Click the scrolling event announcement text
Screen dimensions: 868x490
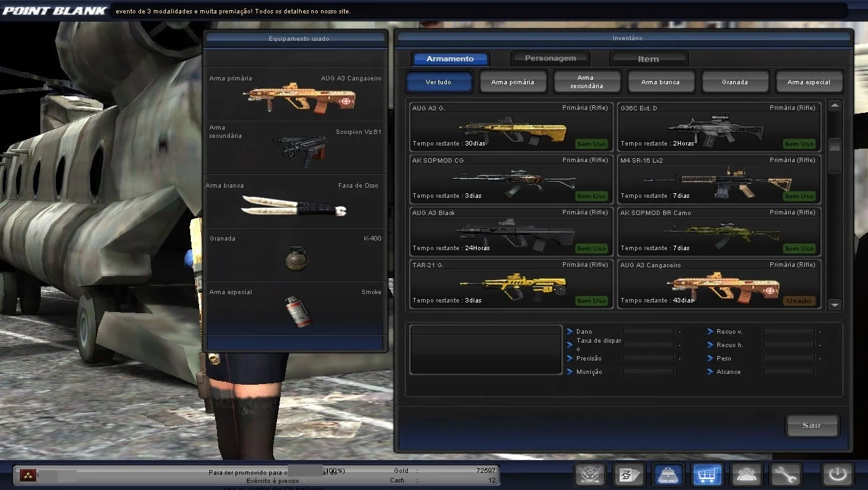pyautogui.click(x=233, y=11)
